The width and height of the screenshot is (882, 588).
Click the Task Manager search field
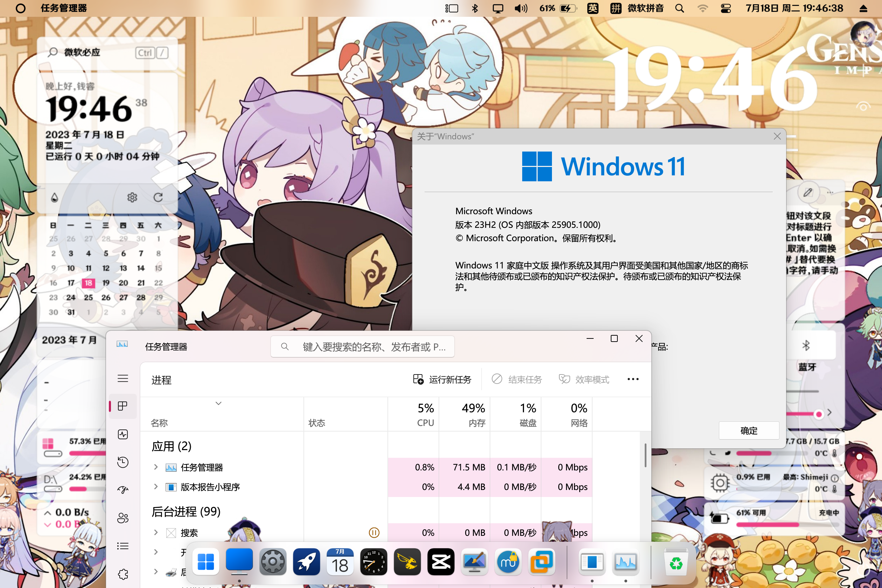pyautogui.click(x=363, y=347)
